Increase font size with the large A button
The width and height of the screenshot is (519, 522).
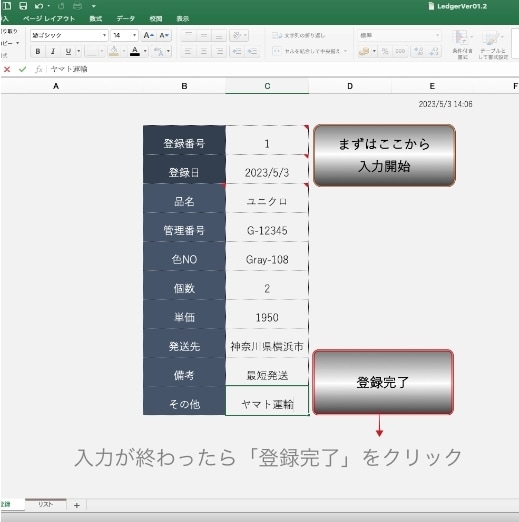click(x=148, y=35)
